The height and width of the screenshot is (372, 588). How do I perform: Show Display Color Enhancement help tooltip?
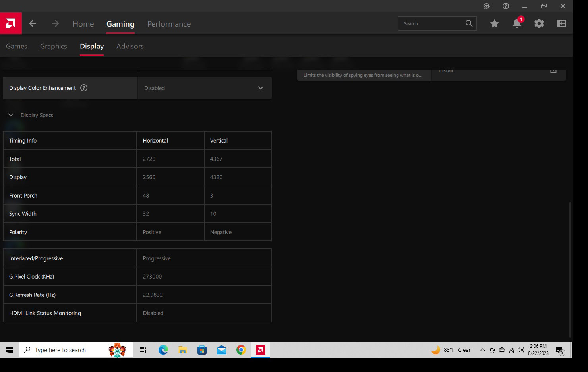pyautogui.click(x=84, y=88)
